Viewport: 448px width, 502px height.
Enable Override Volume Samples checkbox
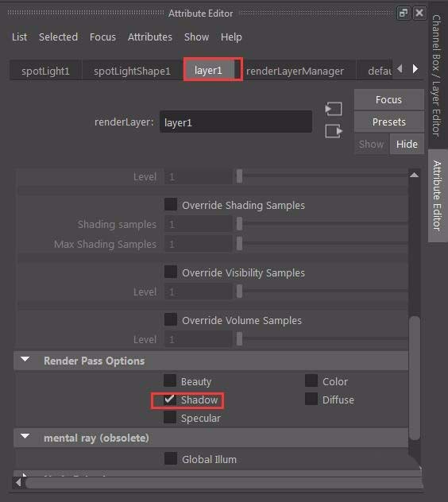[x=171, y=319]
